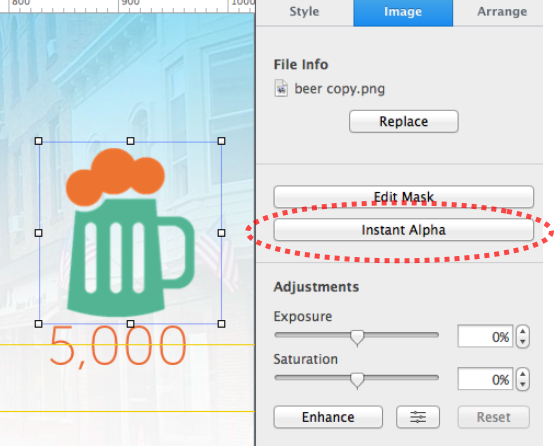The image size is (557, 447).
Task: Click the Exposure percentage field
Action: 485,336
